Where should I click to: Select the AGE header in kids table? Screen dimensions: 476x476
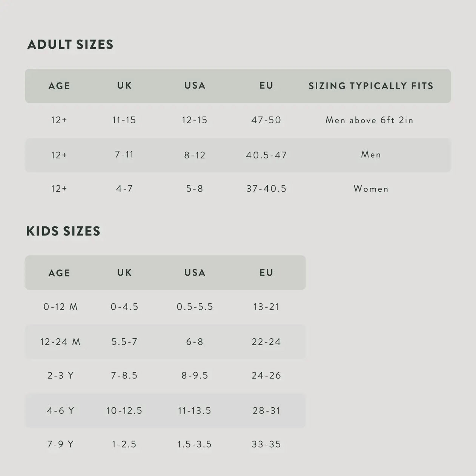[59, 273]
